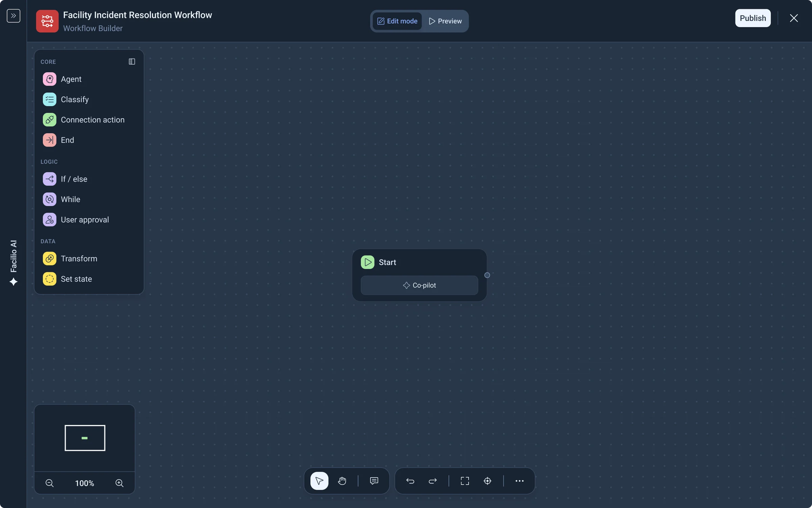Viewport: 812px width, 508px height.
Task: Click the workflow title text
Action: [137, 15]
